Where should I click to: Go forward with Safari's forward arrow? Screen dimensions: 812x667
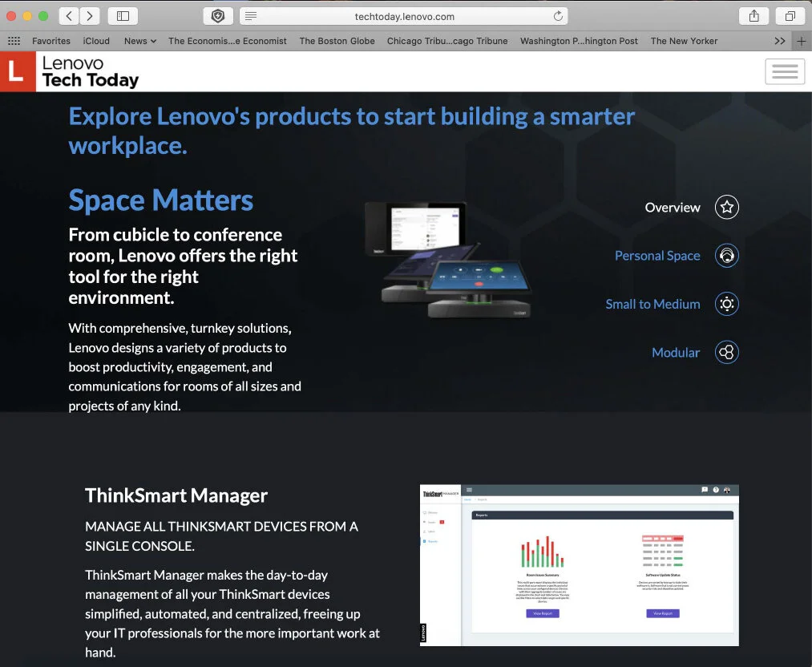90,16
